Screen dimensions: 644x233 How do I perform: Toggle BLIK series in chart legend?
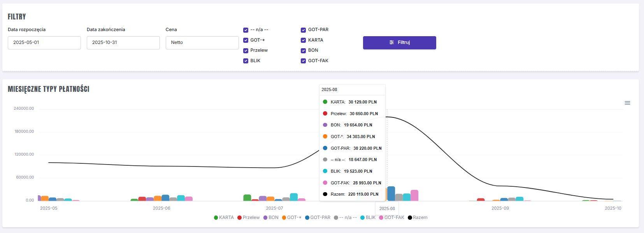pos(368,218)
